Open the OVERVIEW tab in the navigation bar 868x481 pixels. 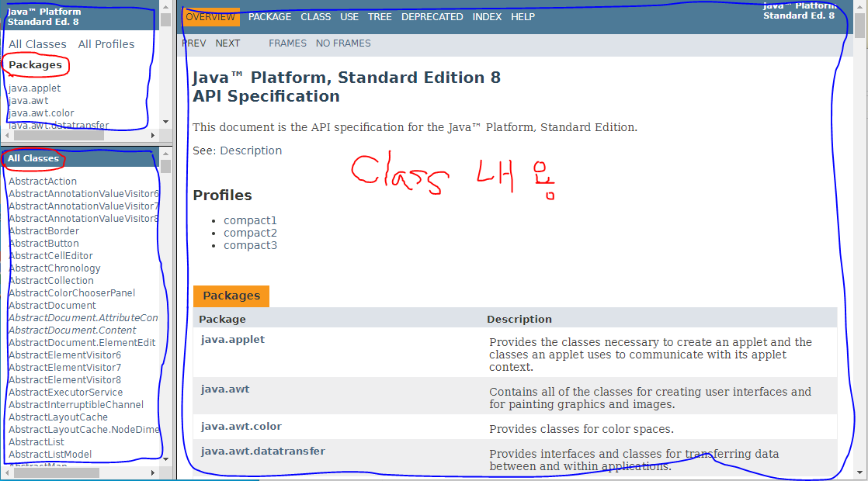[210, 16]
